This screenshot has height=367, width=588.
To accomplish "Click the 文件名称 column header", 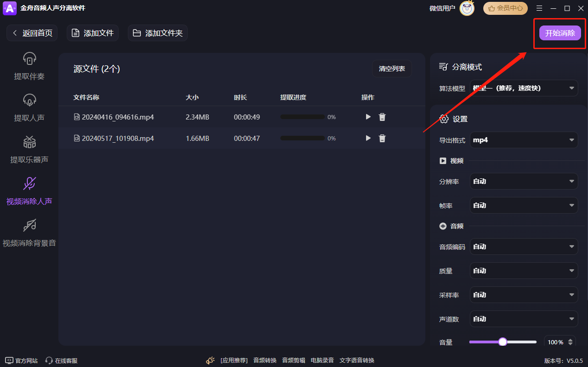I will (x=86, y=97).
